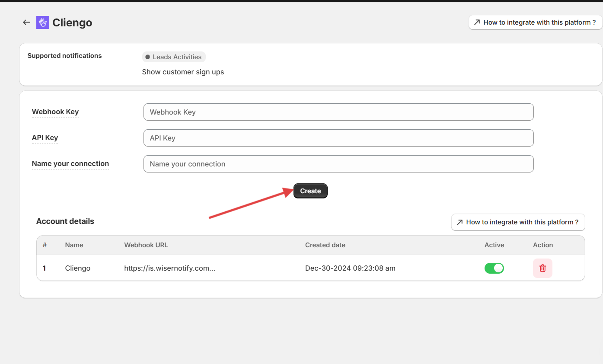Select the Dec-30-2024 09:23:08 am created date
The height and width of the screenshot is (364, 603).
point(350,268)
